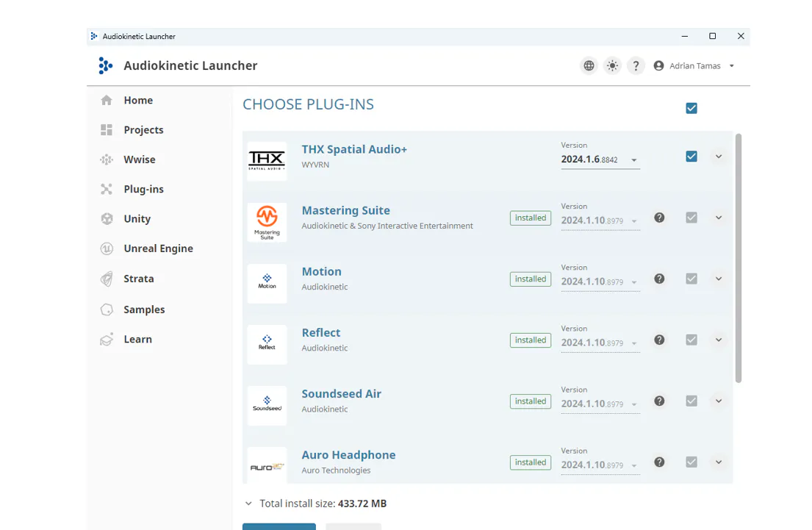
Task: Uncheck the THX Spatial Audio+ checkbox
Action: (x=691, y=157)
